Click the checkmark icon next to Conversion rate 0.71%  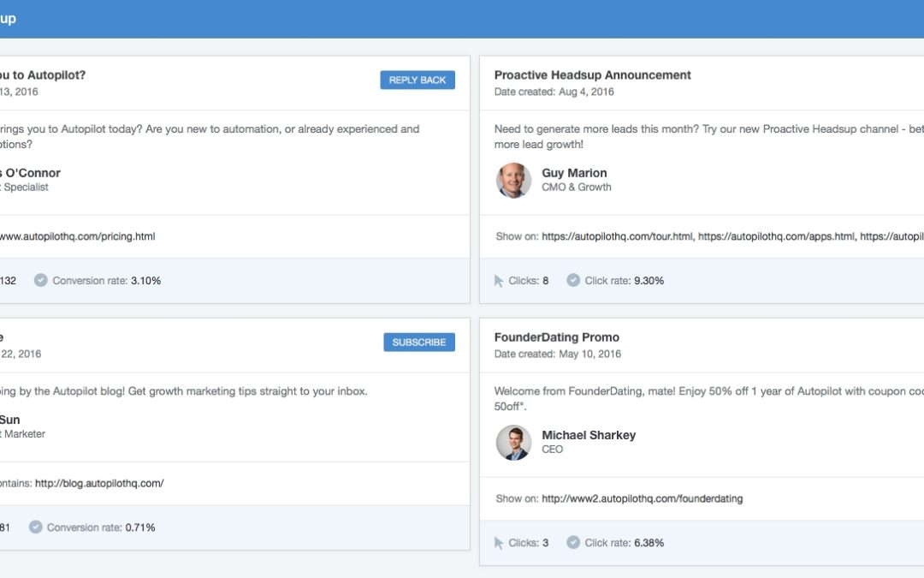pos(35,527)
